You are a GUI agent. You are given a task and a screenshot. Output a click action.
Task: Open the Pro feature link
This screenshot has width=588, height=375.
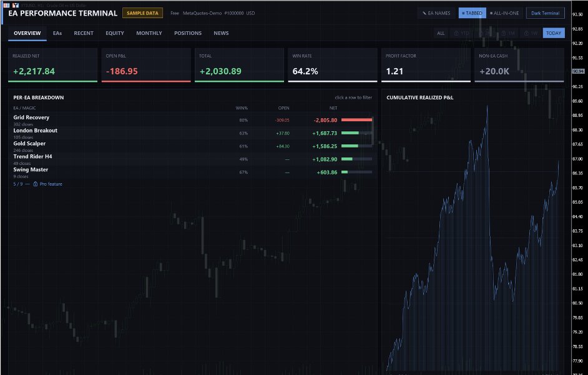[51, 184]
